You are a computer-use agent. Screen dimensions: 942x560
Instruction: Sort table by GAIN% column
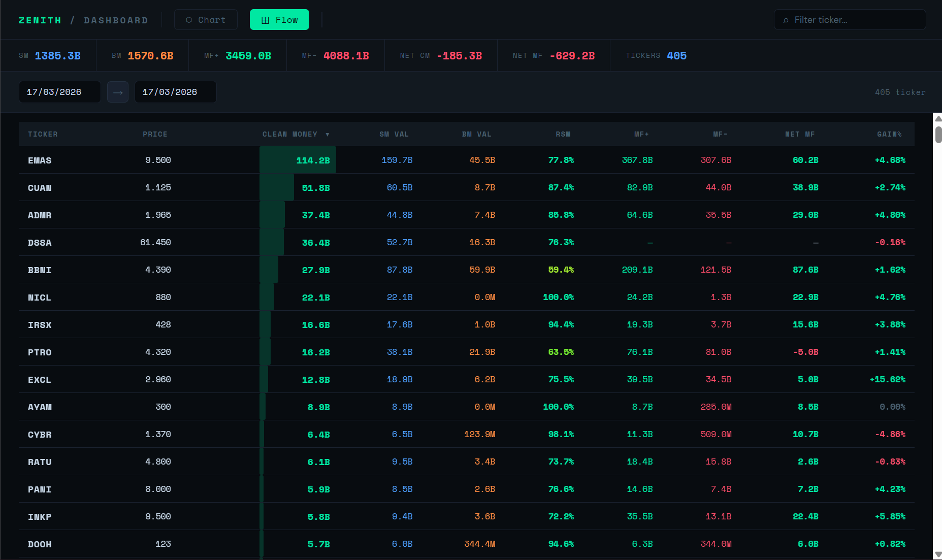click(x=889, y=134)
